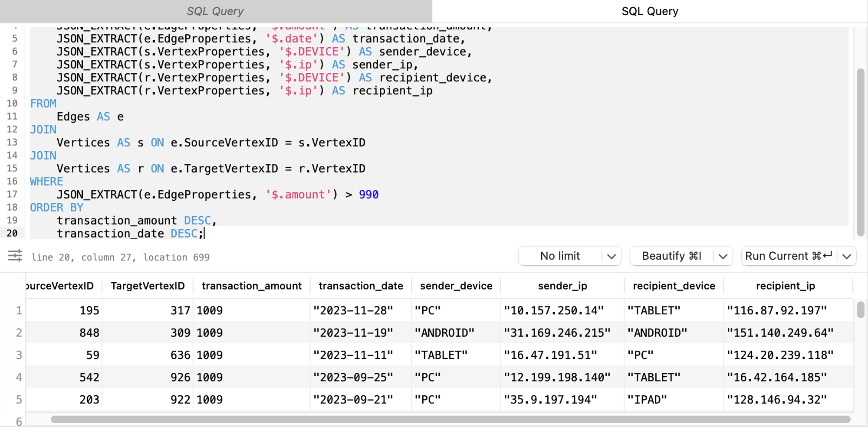Screen dimensions: 868x427
Task: Sort by transaction_amount column header
Action: click(252, 286)
